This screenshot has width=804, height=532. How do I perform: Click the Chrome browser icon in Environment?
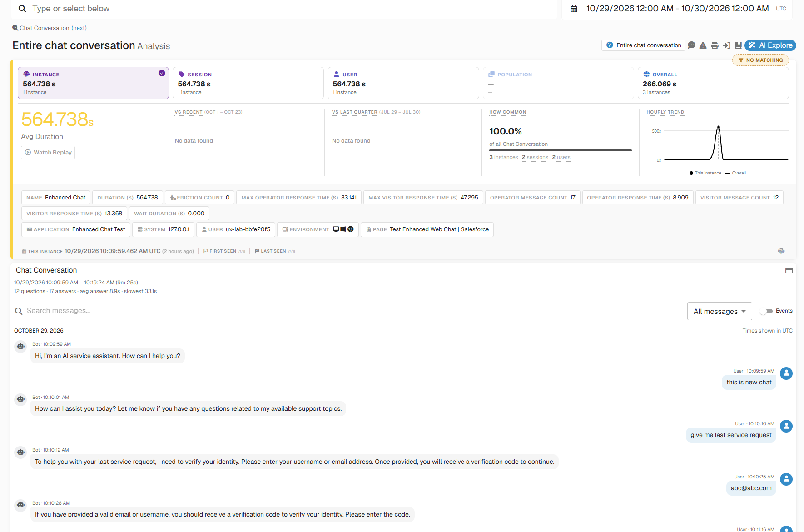(351, 229)
